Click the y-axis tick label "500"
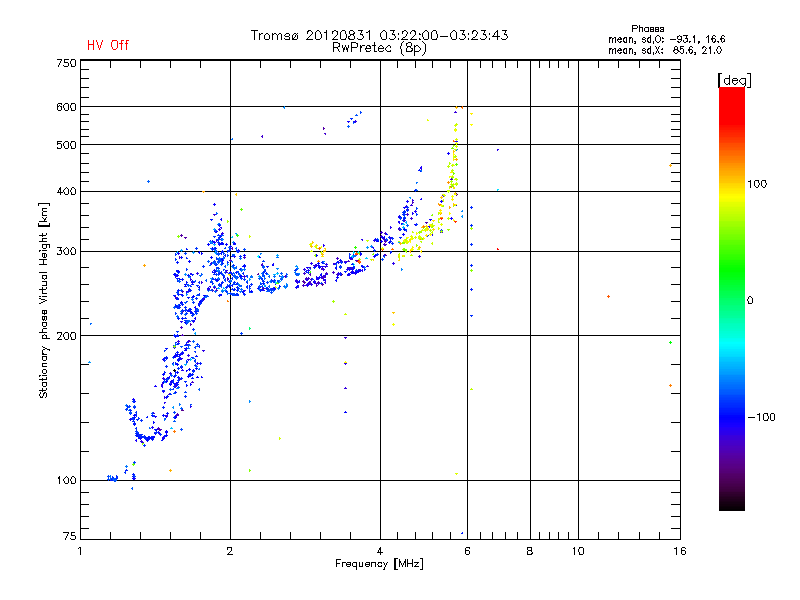The height and width of the screenshot is (600, 800). [66, 145]
